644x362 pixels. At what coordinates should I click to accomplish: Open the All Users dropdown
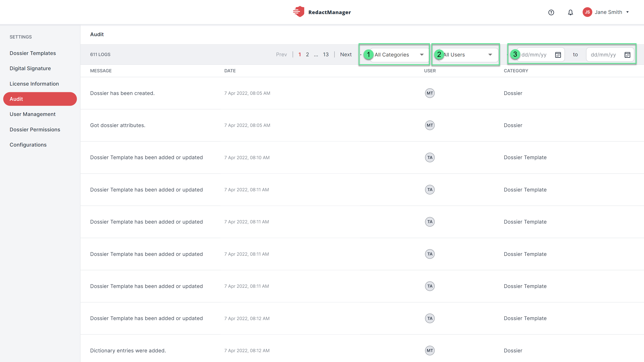[x=469, y=55]
